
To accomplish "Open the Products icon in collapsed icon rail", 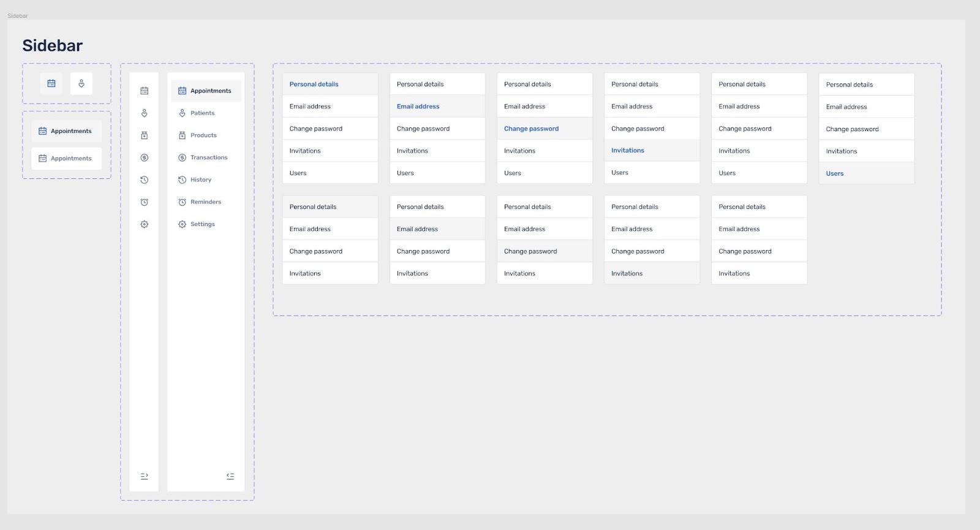I will pyautogui.click(x=145, y=135).
